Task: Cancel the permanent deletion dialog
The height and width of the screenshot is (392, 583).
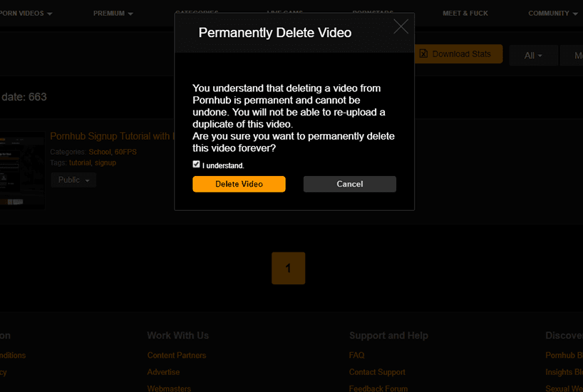Action: [x=349, y=184]
